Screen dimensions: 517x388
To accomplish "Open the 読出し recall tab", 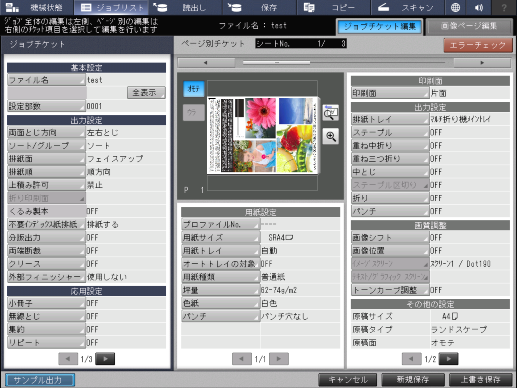I will 186,7.
